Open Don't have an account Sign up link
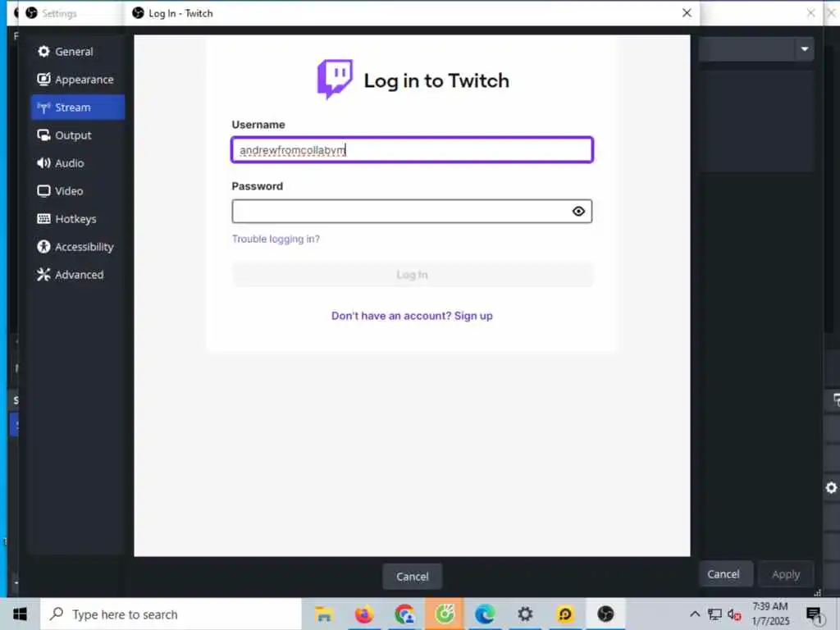Screen dimensions: 840x630 (x=412, y=316)
